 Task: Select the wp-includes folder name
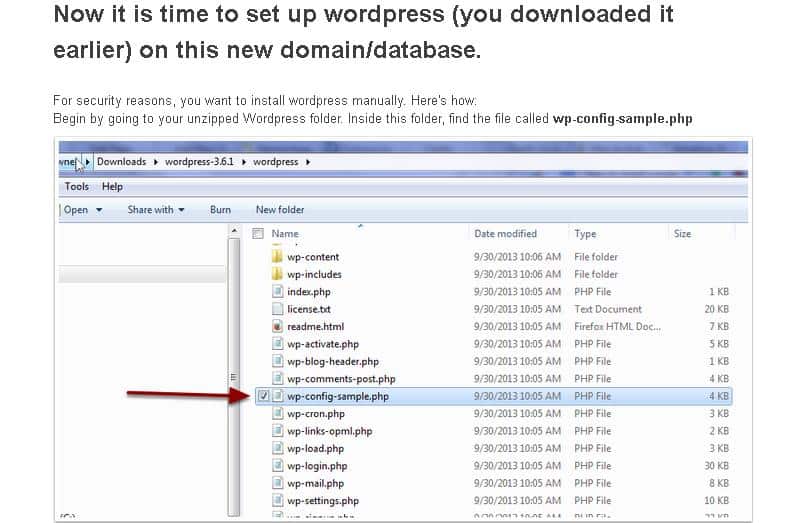point(314,274)
